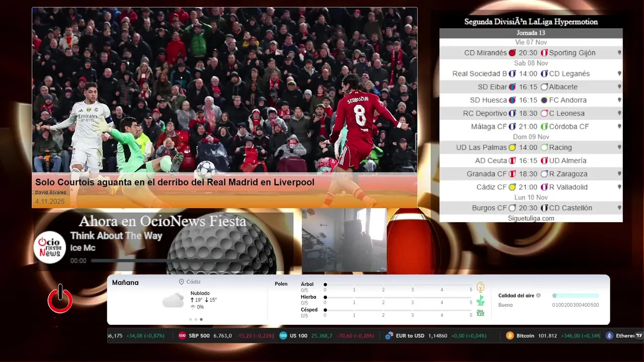Click the air quality index bar

click(576, 296)
